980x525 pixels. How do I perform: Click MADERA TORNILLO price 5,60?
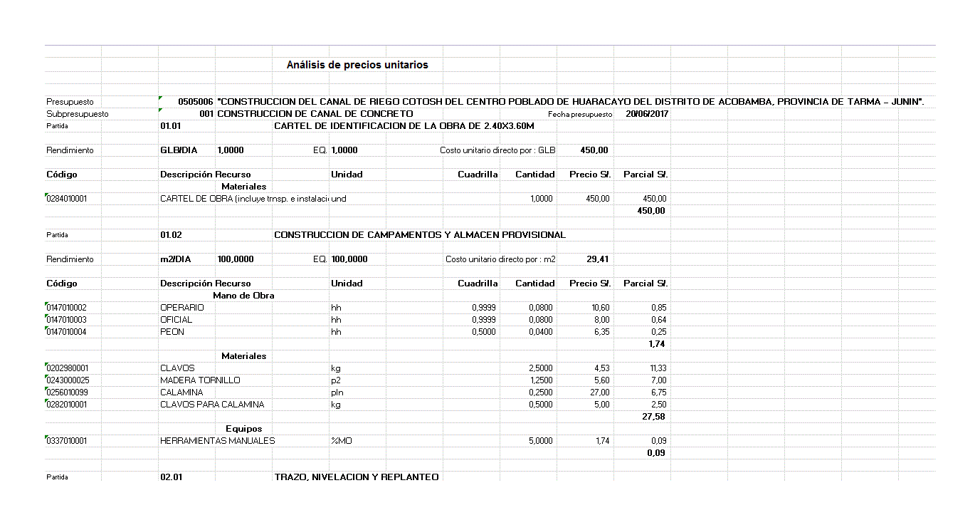[601, 380]
